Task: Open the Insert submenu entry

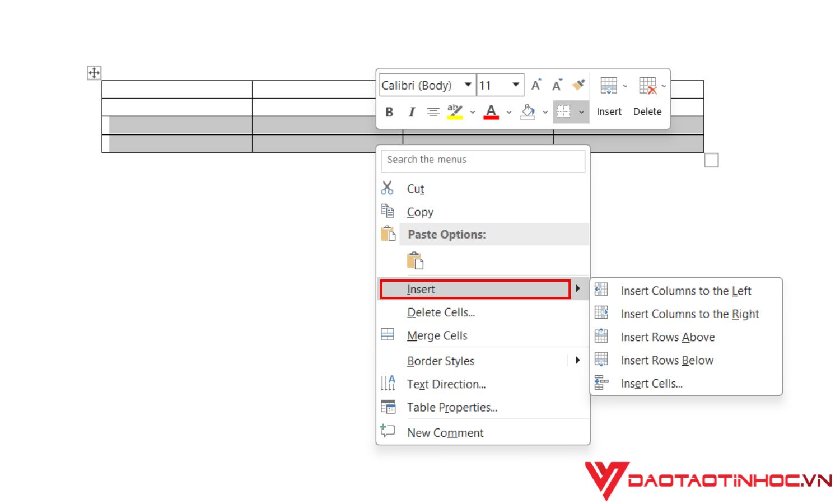Action: [x=483, y=289]
